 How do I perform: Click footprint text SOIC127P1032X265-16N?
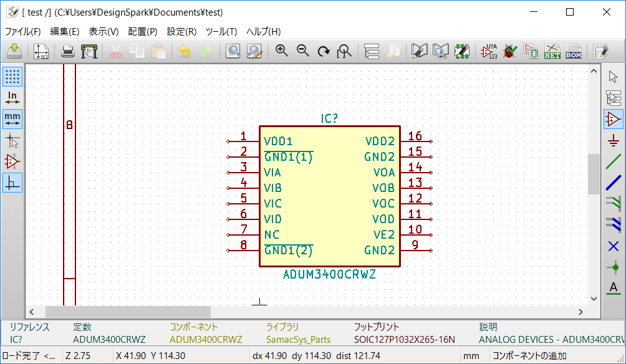pos(405,340)
